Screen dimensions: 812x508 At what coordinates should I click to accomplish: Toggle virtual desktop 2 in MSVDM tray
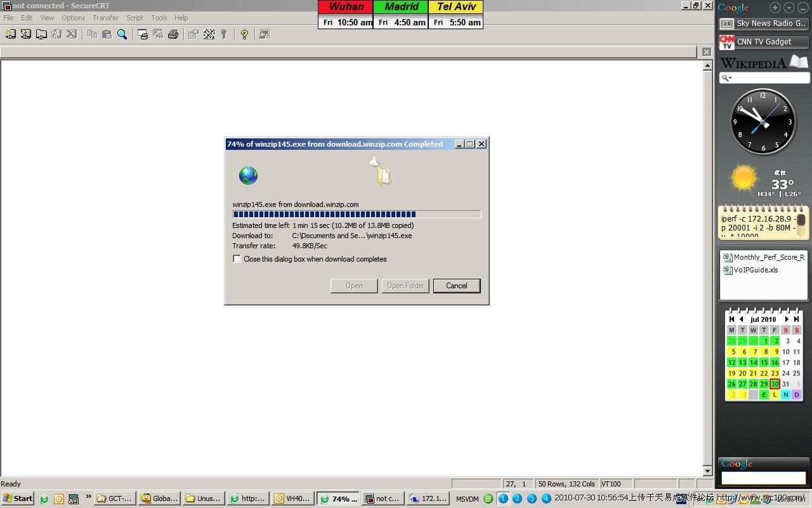tap(517, 498)
